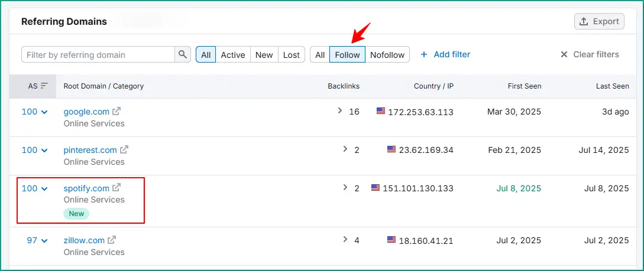
Task: Click the Filter by referring domain field
Action: [x=98, y=54]
